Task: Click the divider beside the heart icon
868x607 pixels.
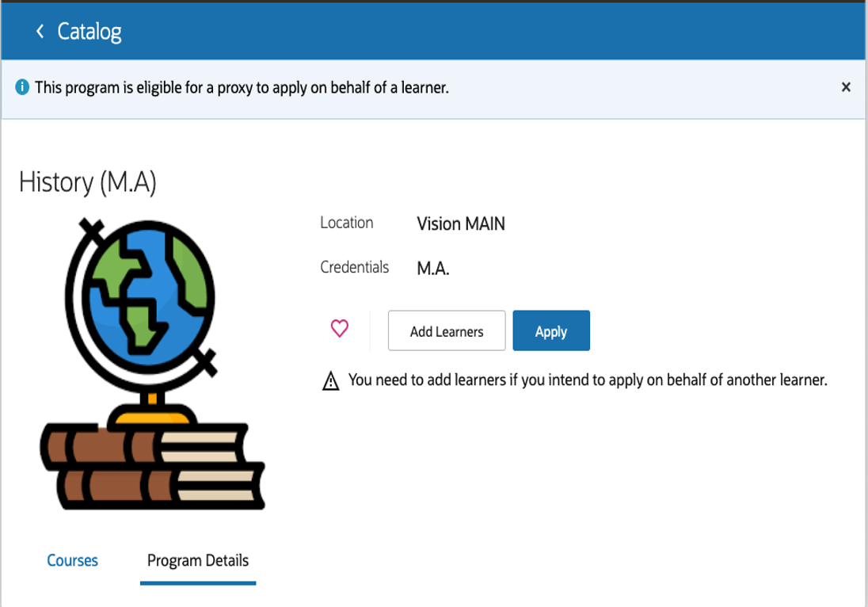Action: [x=370, y=330]
